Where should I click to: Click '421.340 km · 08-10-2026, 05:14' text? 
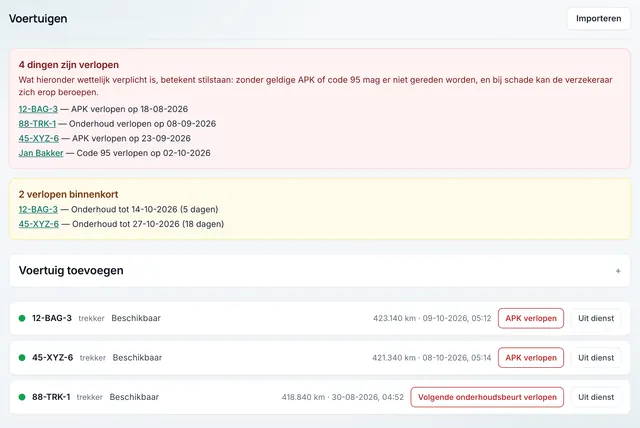coord(431,358)
